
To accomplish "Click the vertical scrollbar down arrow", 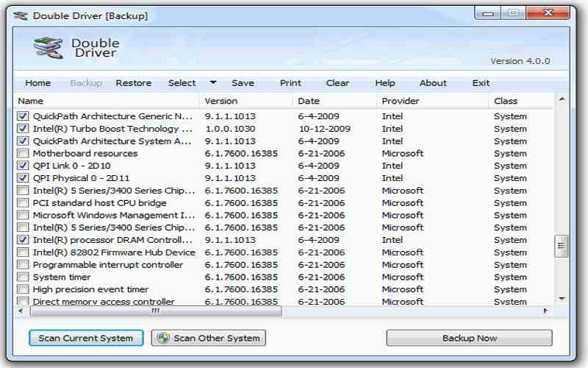I will pyautogui.click(x=562, y=299).
